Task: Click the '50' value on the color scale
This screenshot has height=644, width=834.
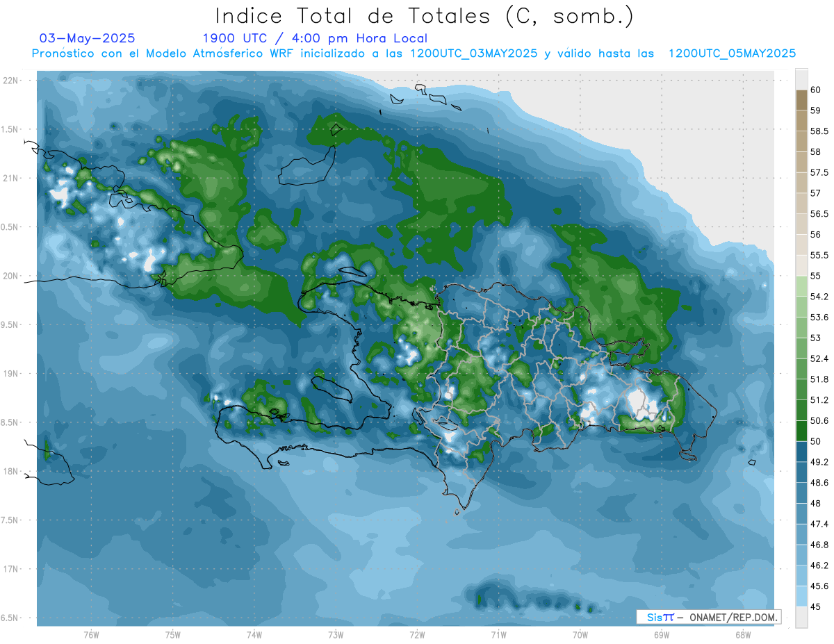Action: tap(816, 441)
